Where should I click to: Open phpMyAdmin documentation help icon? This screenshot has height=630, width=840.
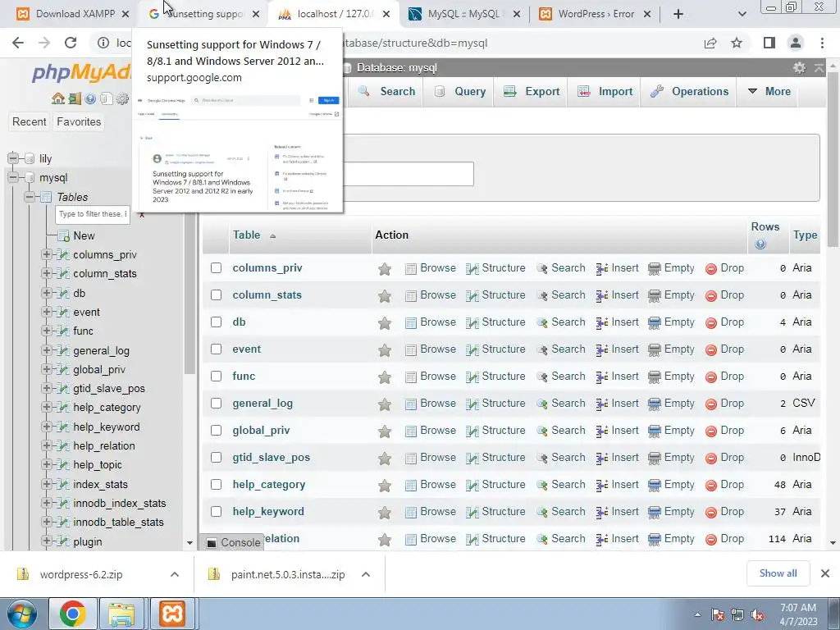pyautogui.click(x=90, y=98)
